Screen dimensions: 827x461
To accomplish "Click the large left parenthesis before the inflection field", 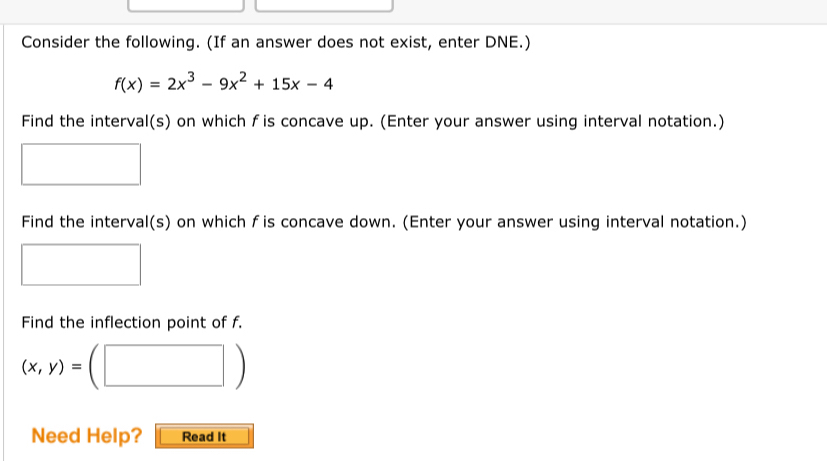I will 93,366.
